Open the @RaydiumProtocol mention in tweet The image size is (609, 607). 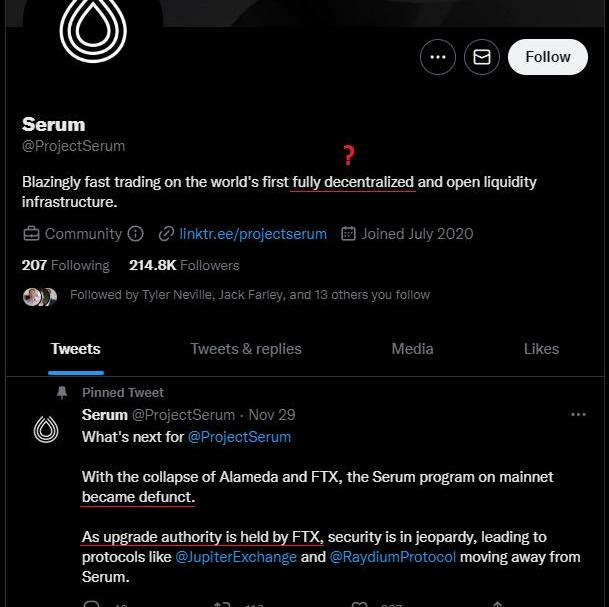point(392,557)
